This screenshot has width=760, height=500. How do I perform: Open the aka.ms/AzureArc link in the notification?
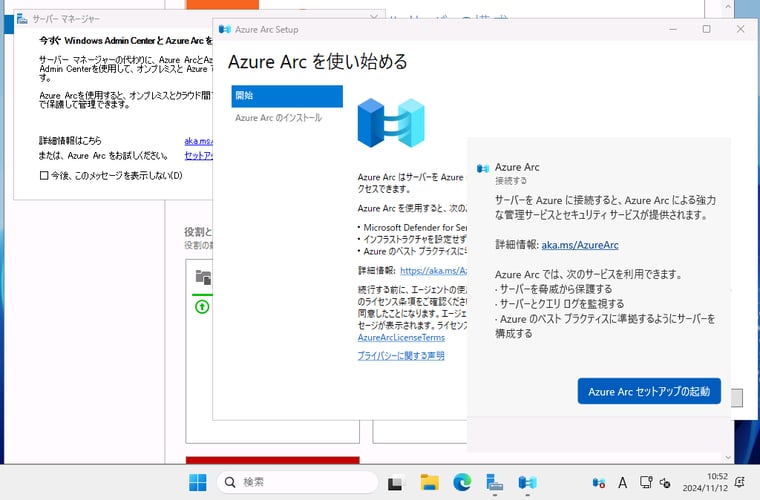click(580, 245)
